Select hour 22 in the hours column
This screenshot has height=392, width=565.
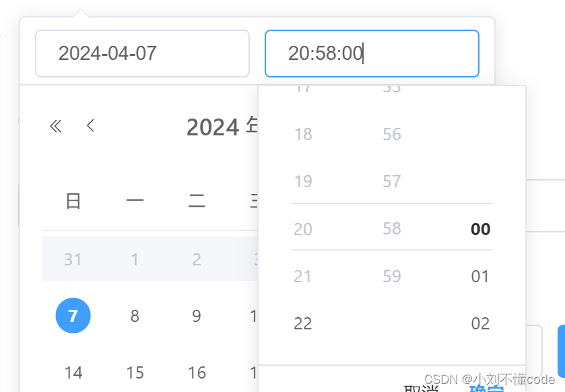303,323
